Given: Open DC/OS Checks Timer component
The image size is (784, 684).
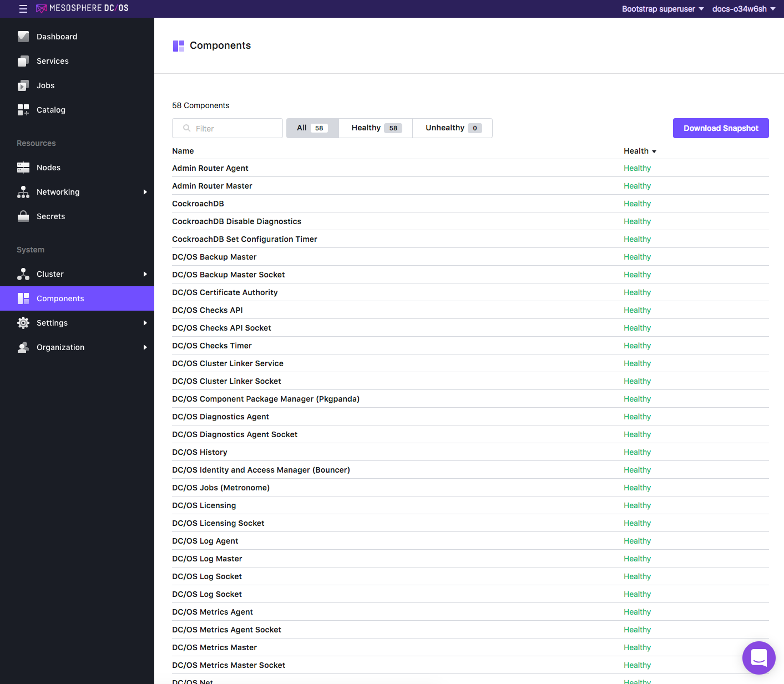Looking at the screenshot, I should pyautogui.click(x=212, y=346).
